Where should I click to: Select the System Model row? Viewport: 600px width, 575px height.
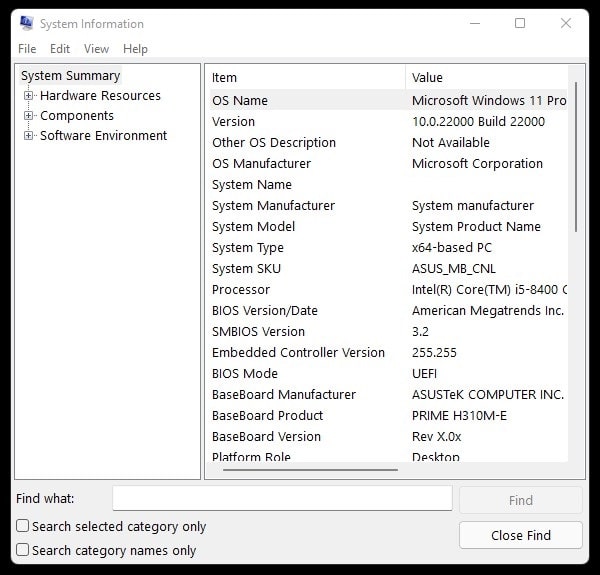point(388,226)
